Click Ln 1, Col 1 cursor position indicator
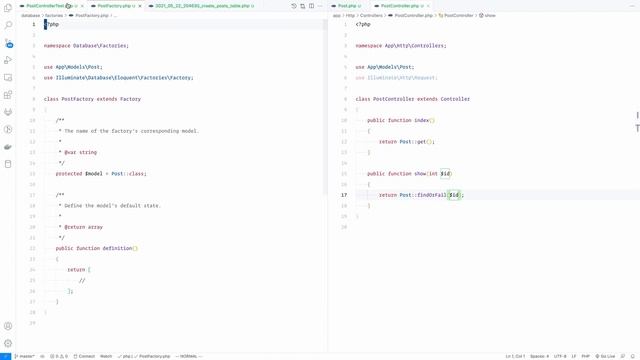The image size is (640, 360). 515,356
